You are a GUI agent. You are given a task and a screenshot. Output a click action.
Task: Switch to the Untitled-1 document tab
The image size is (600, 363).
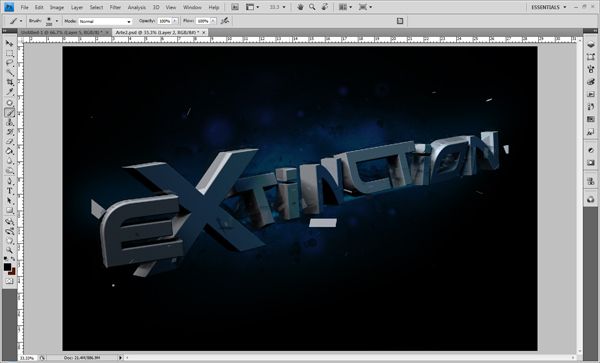pyautogui.click(x=61, y=33)
